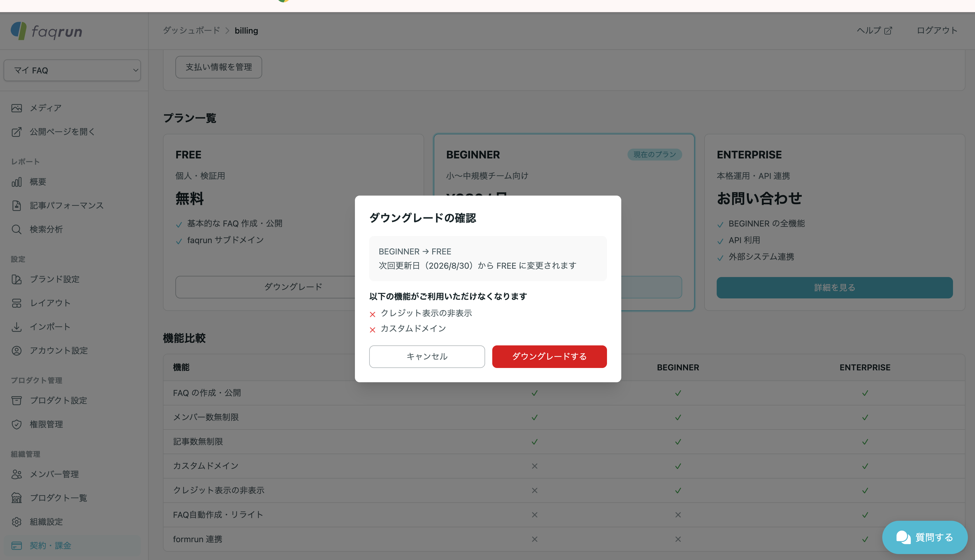Click the chat bubble icon in 質問する
975x560 pixels.
coord(903,537)
